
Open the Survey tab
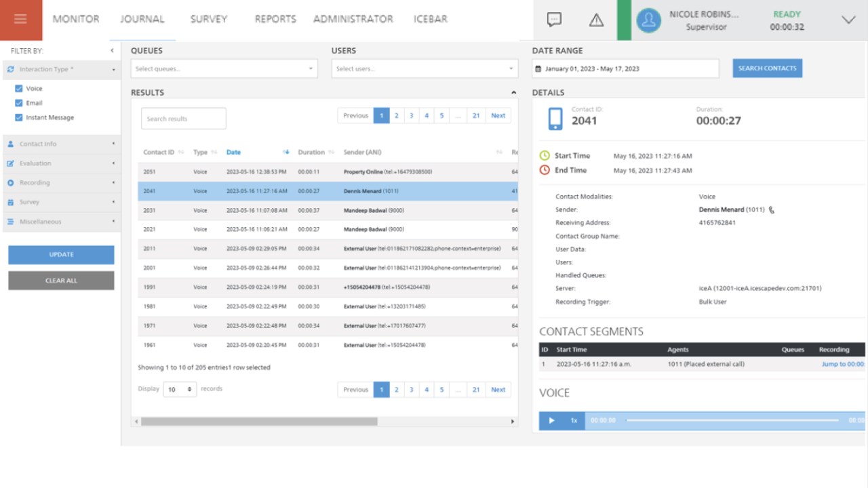coord(209,19)
